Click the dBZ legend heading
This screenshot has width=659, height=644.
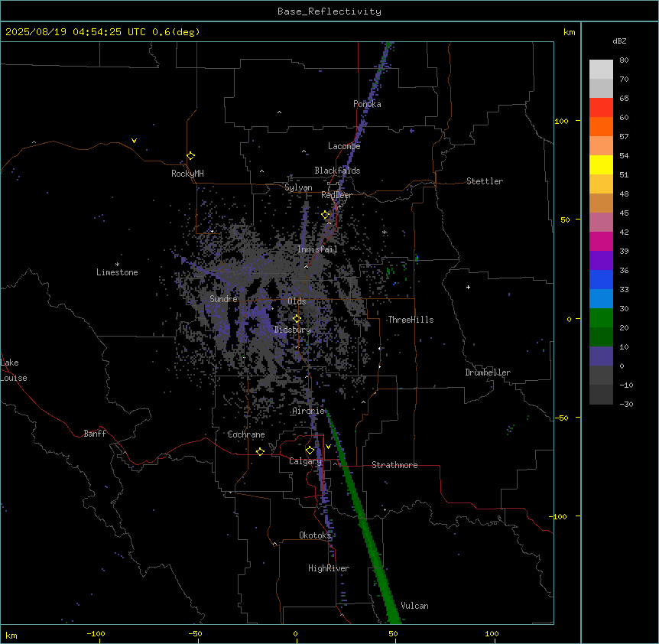pyautogui.click(x=619, y=41)
